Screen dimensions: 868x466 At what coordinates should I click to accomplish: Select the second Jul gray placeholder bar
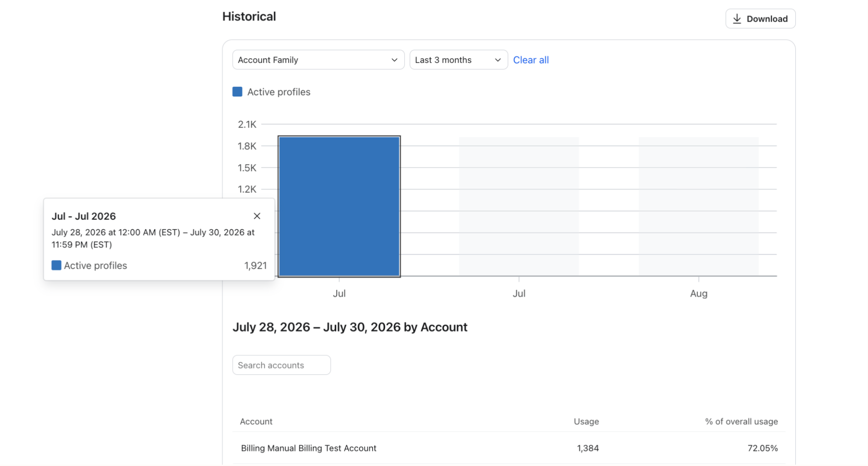click(x=519, y=207)
